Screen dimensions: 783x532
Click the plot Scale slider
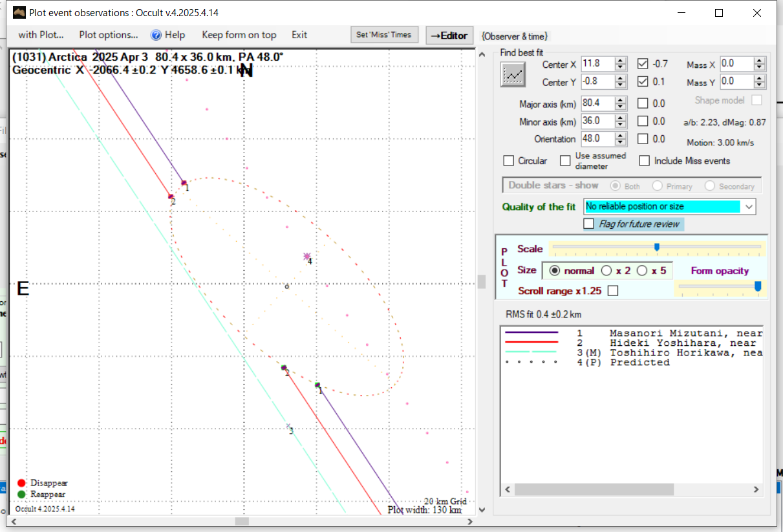(x=656, y=247)
